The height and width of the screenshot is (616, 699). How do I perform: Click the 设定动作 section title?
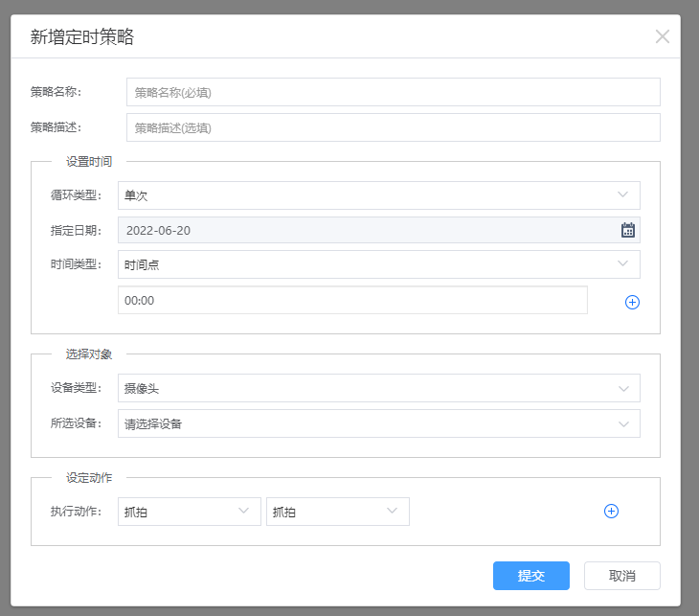[x=89, y=478]
